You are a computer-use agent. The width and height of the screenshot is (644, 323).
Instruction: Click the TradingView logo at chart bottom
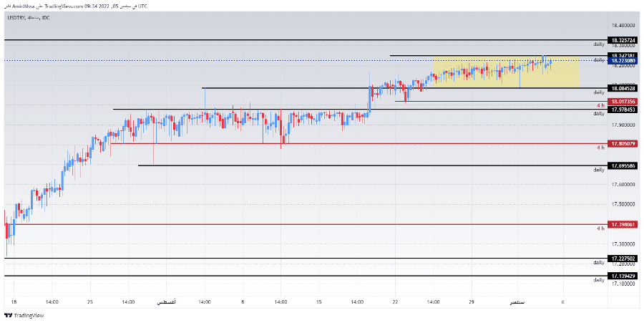pos(24,316)
